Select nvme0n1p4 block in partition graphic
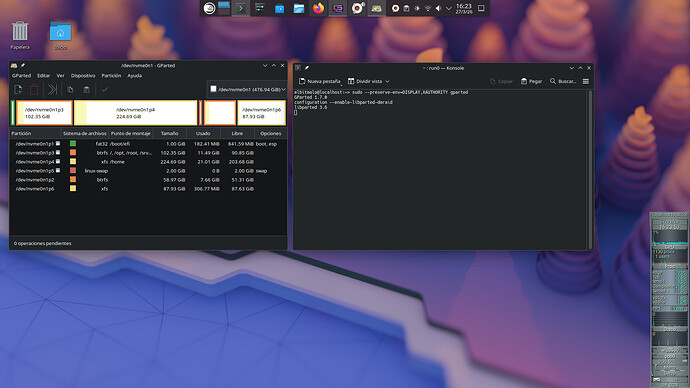The width and height of the screenshot is (690, 388). (136, 113)
